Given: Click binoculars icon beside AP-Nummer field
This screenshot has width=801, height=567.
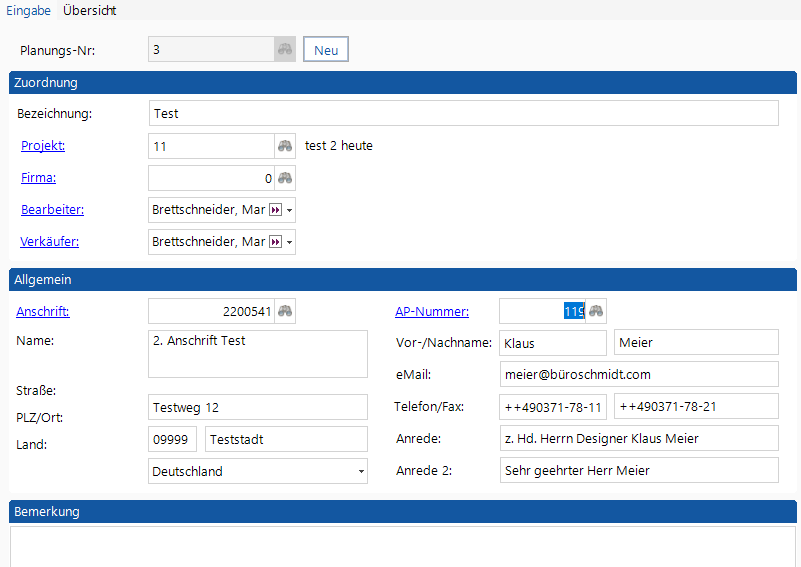Looking at the screenshot, I should click(x=596, y=312).
